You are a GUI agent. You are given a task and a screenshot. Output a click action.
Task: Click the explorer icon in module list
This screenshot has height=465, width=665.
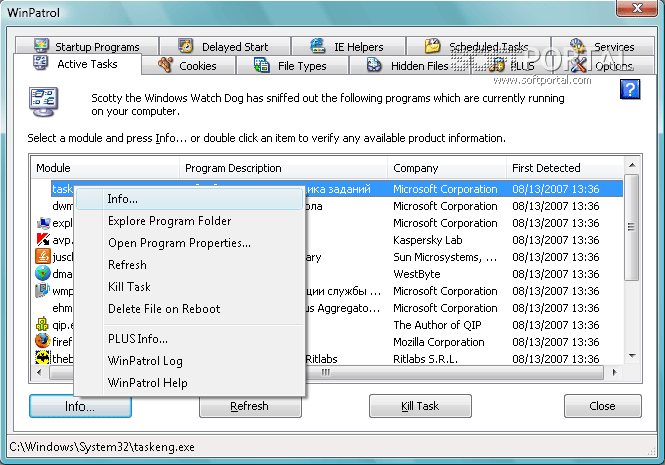coord(43,223)
